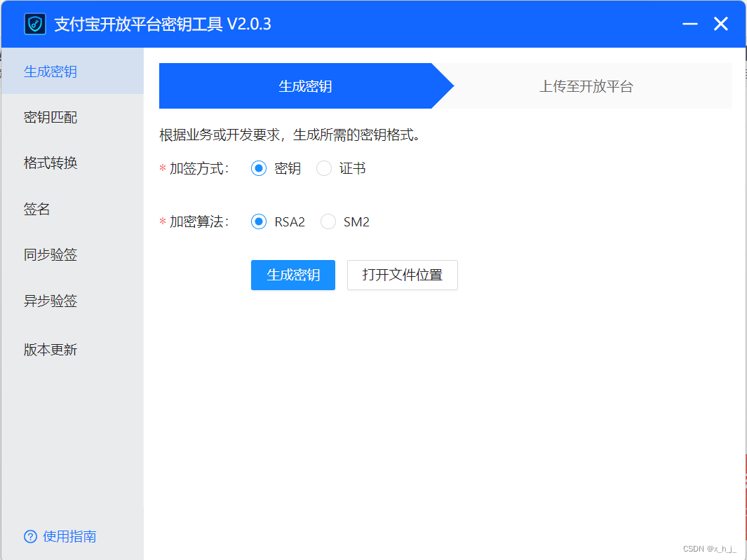Minimize the key tool window
The width and height of the screenshot is (747, 560).
tap(689, 24)
